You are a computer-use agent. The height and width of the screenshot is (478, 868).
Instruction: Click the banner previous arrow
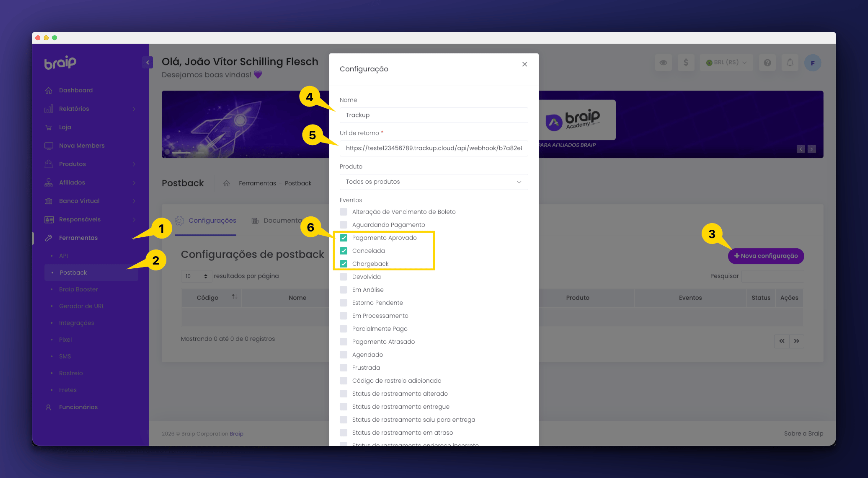click(x=801, y=149)
